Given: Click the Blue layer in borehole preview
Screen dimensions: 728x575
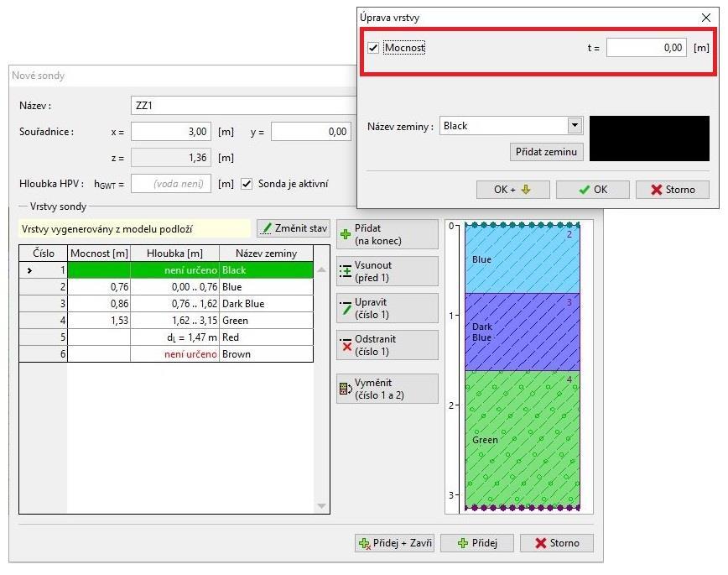Looking at the screenshot, I should pos(523,259).
